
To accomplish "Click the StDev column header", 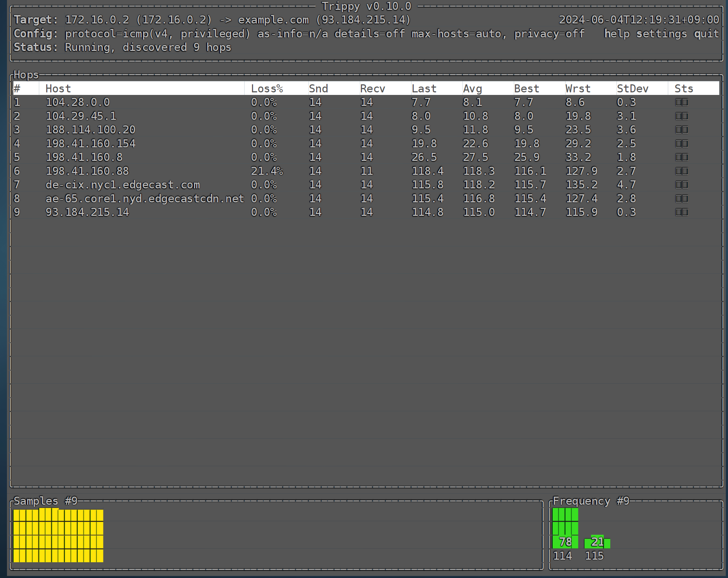I will (x=632, y=89).
